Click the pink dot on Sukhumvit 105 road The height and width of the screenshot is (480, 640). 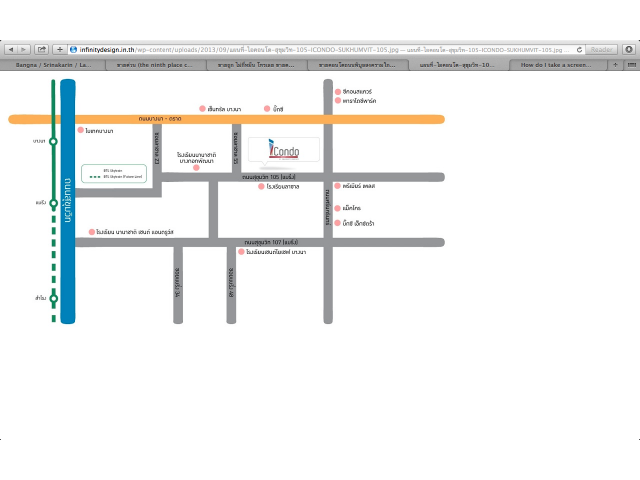[261, 186]
